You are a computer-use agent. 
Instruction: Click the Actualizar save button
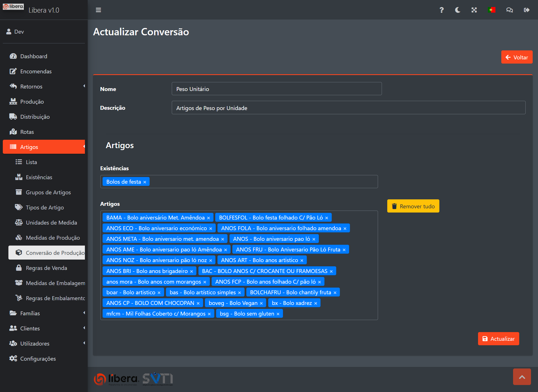[x=498, y=339]
